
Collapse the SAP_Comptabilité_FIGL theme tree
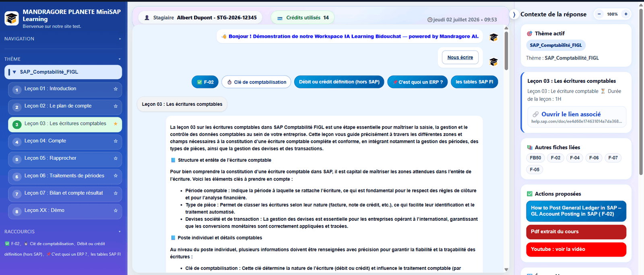tap(14, 72)
